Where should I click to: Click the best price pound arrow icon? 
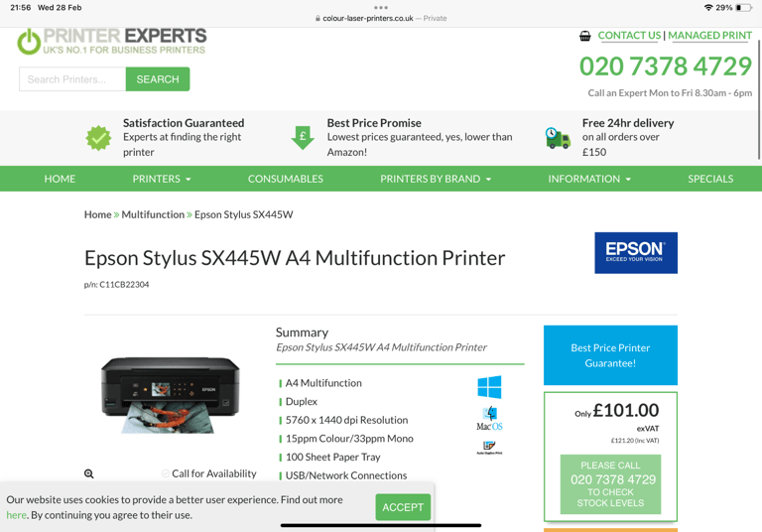coord(303,138)
